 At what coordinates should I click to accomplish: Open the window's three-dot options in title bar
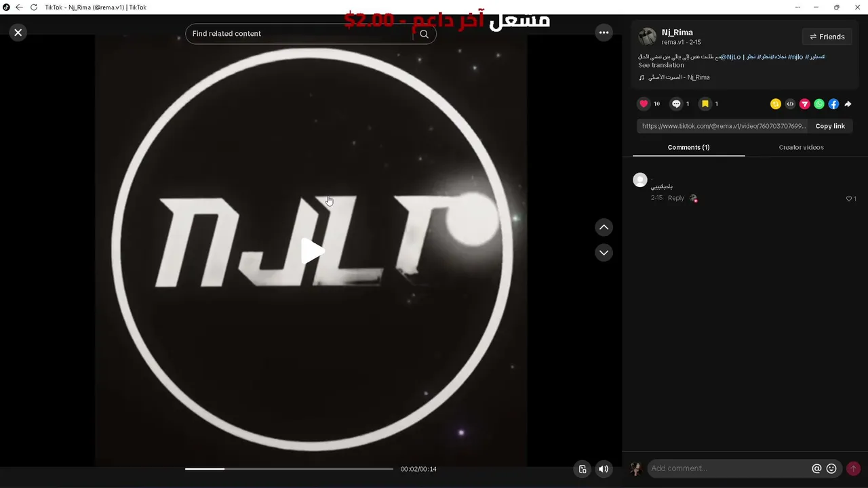pos(797,7)
